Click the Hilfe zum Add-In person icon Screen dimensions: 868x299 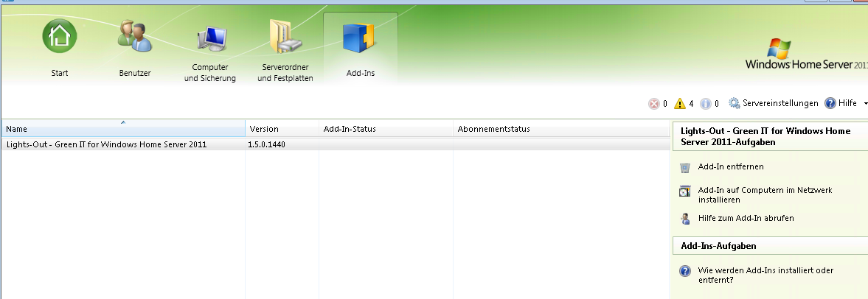tap(685, 219)
